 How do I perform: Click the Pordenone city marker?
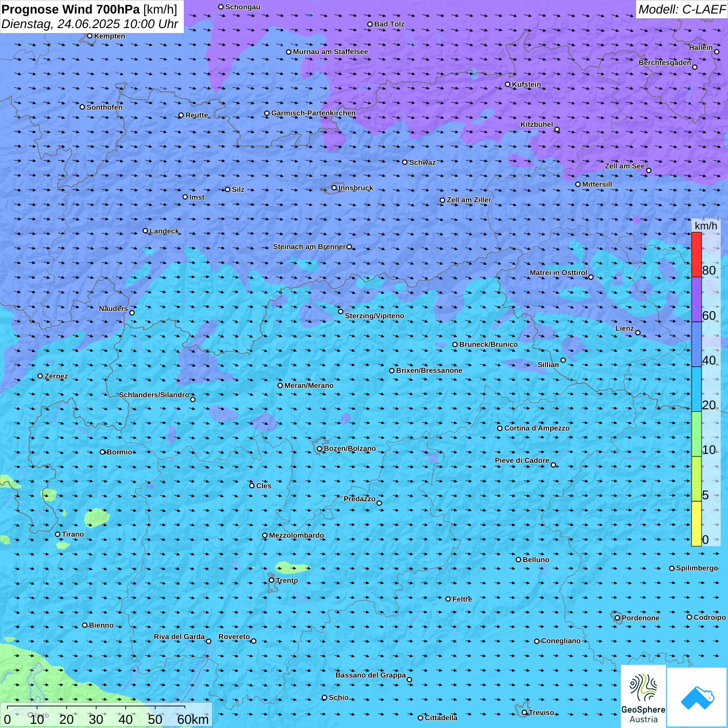(x=618, y=618)
